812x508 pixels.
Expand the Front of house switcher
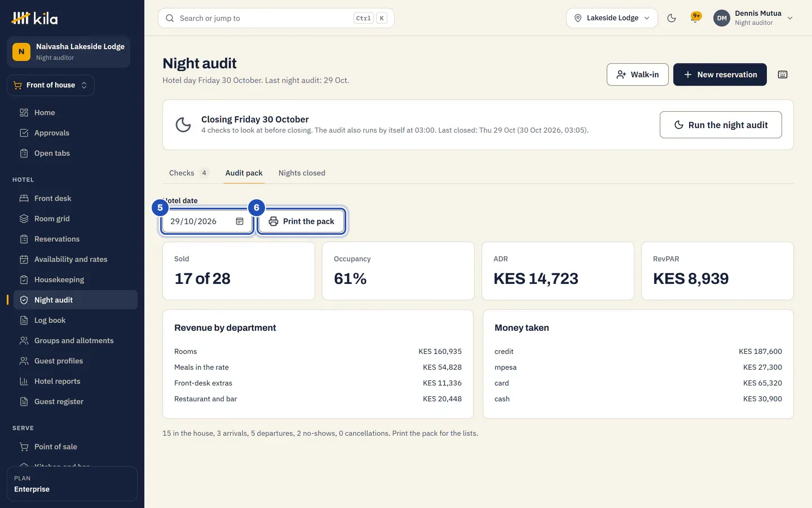[x=51, y=85]
